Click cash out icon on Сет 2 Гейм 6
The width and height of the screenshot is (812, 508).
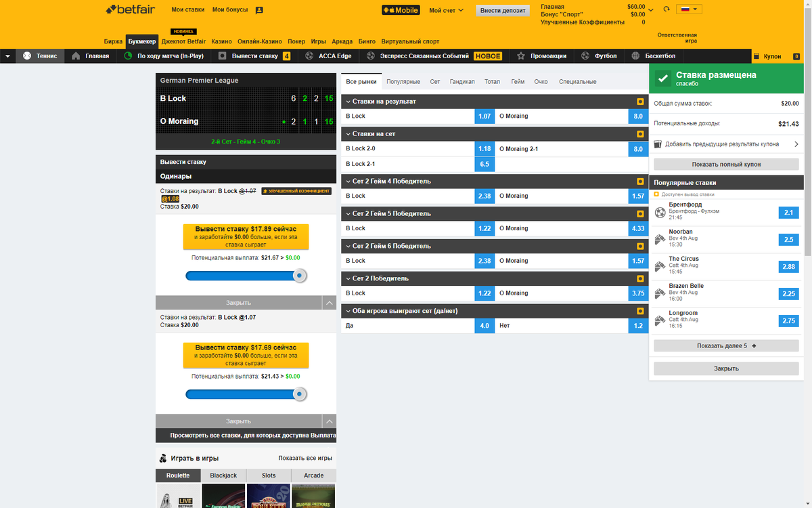click(640, 247)
